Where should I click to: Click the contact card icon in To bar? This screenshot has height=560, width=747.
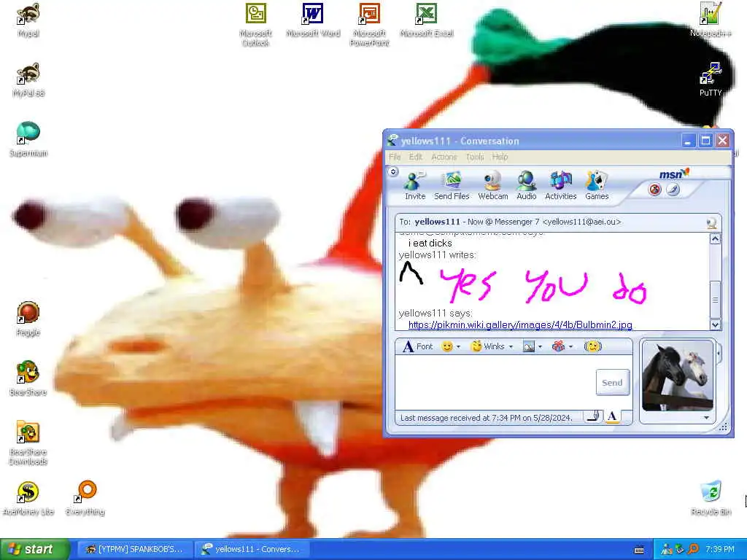tap(712, 223)
